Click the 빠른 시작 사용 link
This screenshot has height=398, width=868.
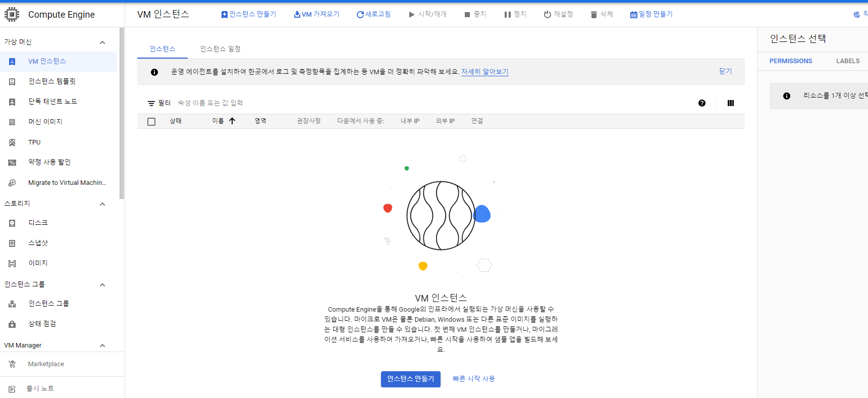(474, 379)
